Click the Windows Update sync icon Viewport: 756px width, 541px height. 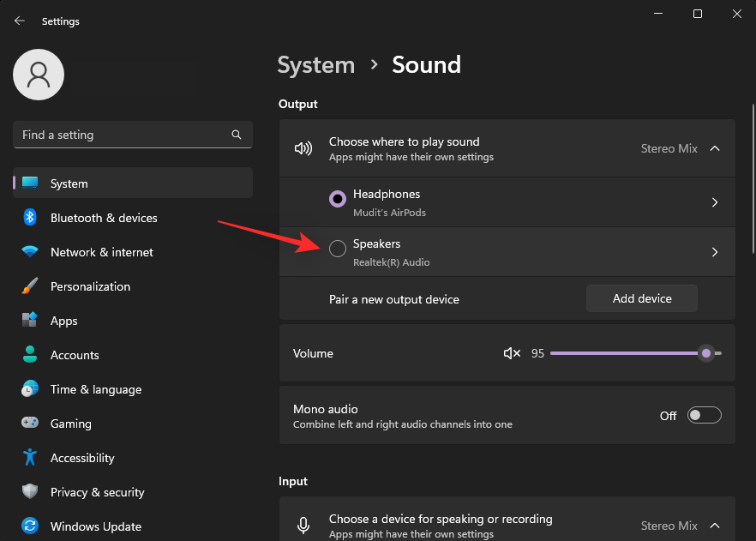point(30,526)
